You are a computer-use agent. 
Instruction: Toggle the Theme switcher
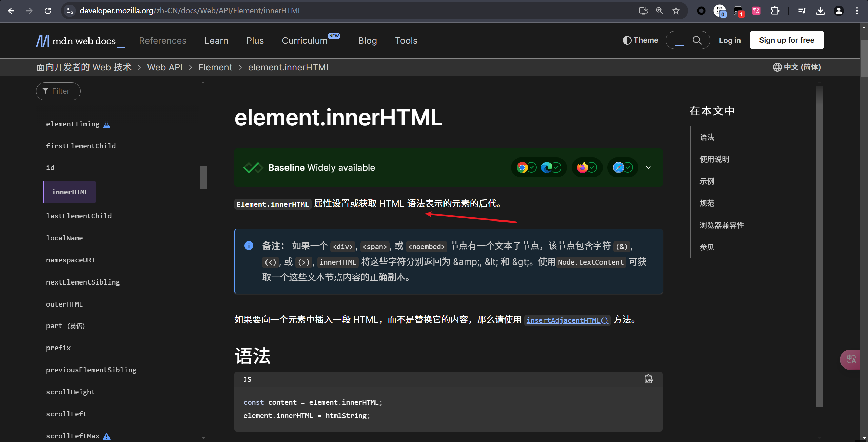pos(640,40)
